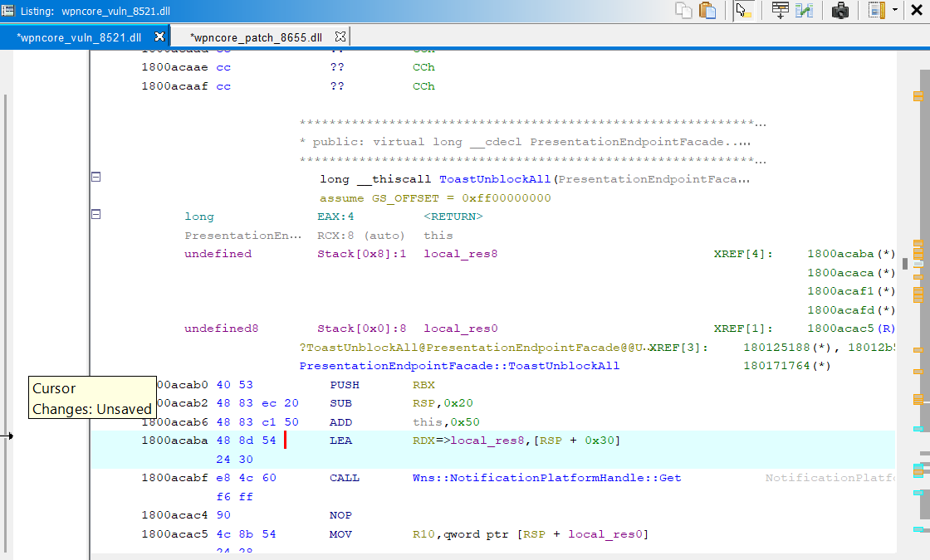The height and width of the screenshot is (560, 930).
Task: Click the ADD mnemonic
Action: [x=340, y=422]
